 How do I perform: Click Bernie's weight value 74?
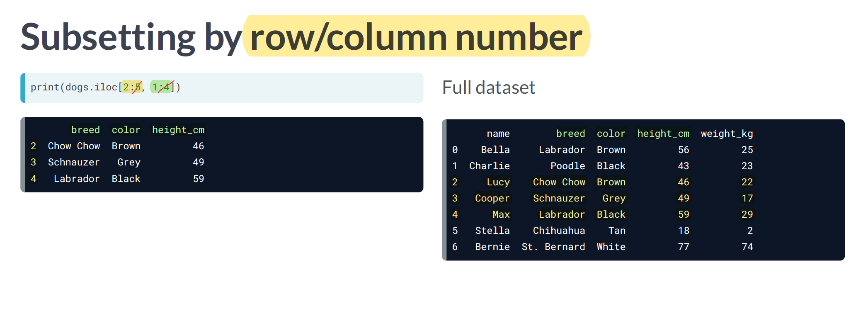(747, 247)
